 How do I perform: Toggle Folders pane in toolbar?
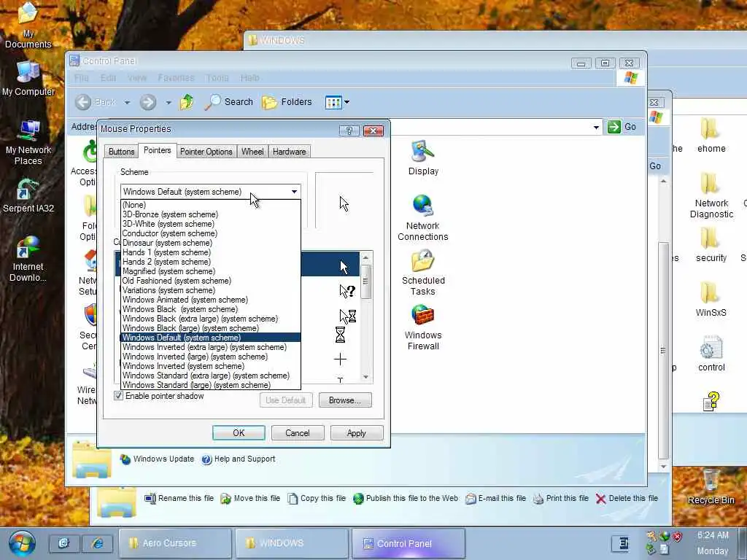point(287,102)
